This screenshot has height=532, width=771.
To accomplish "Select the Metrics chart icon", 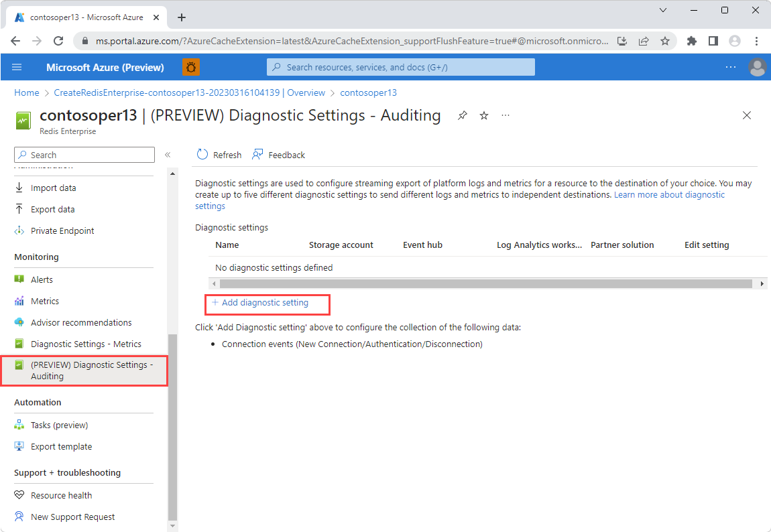I will pos(18,301).
